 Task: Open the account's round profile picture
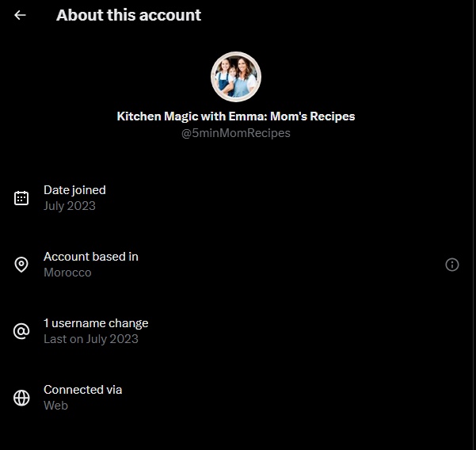(236, 77)
